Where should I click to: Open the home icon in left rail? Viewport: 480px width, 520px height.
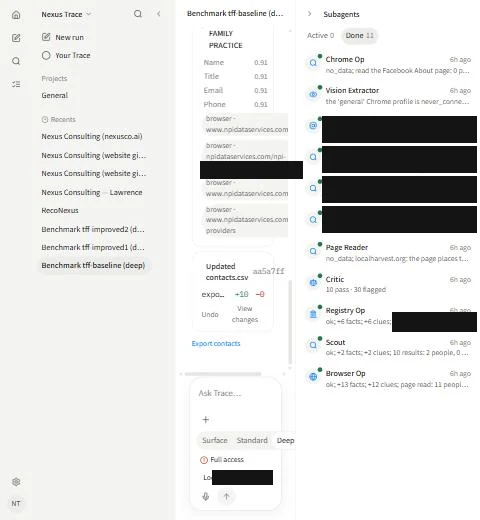(16, 15)
